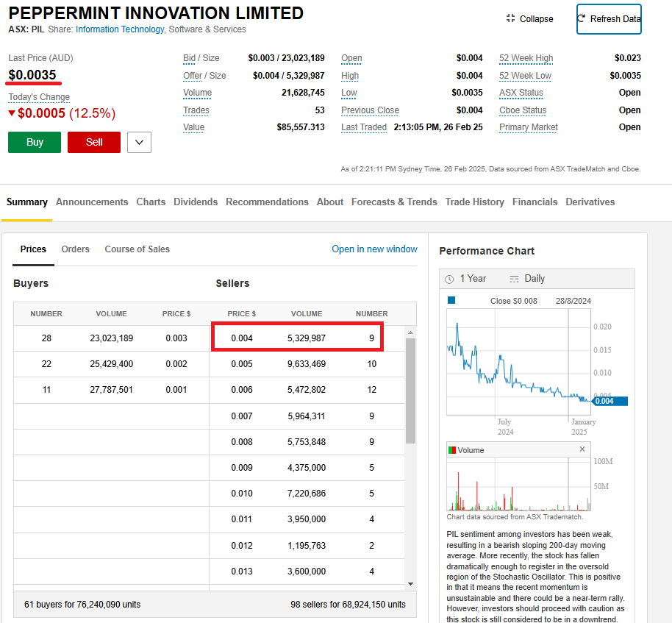Screen dimensions: 672x623
Task: Click the Bid / Size label
Action: (x=201, y=58)
